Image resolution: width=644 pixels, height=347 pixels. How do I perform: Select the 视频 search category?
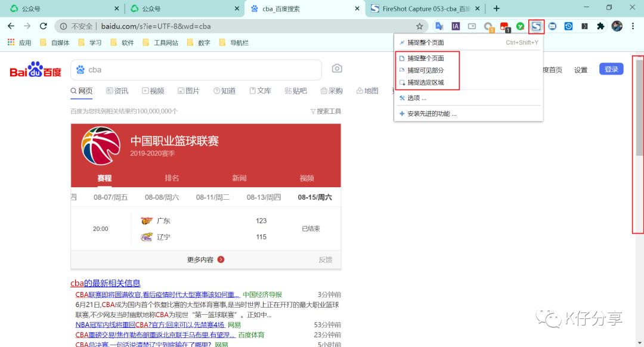tap(153, 91)
